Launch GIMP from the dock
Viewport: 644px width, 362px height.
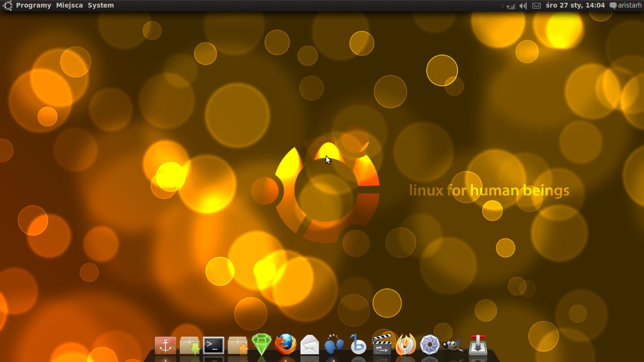(x=454, y=345)
